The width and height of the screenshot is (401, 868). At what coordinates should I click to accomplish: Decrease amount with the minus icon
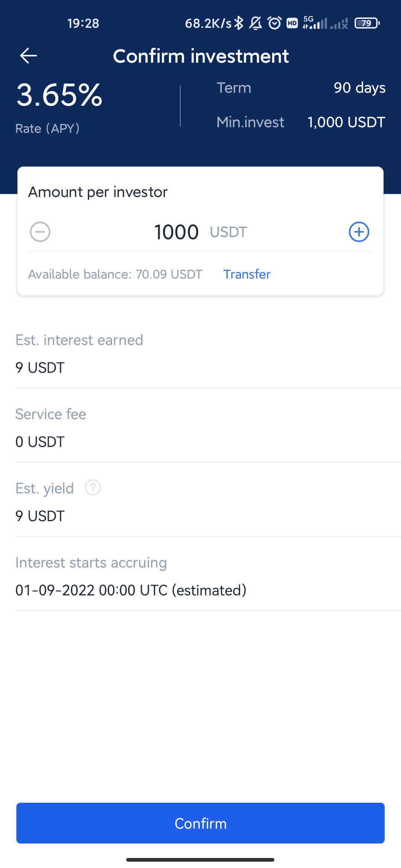click(40, 232)
